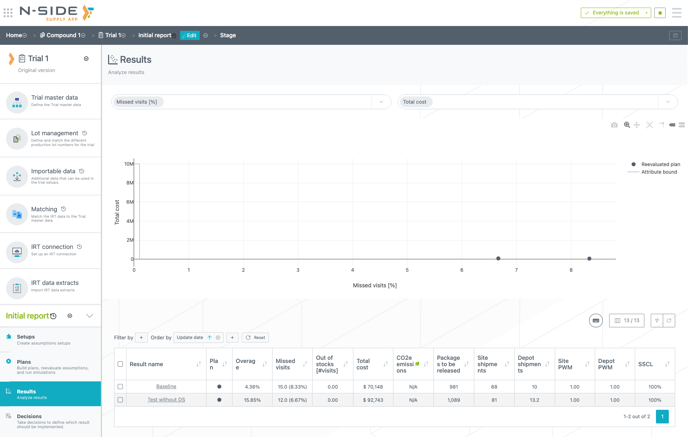
Task: Check the Baseline row checkbox
Action: (121, 386)
